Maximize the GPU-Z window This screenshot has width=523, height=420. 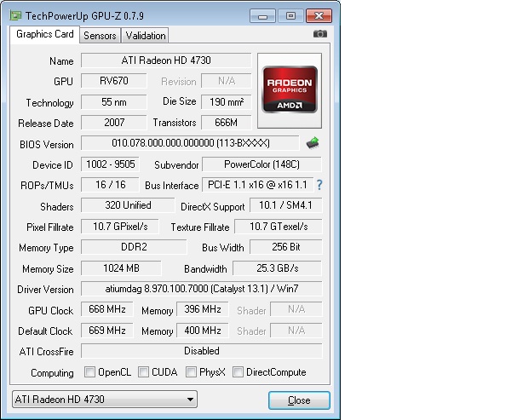[x=290, y=16]
